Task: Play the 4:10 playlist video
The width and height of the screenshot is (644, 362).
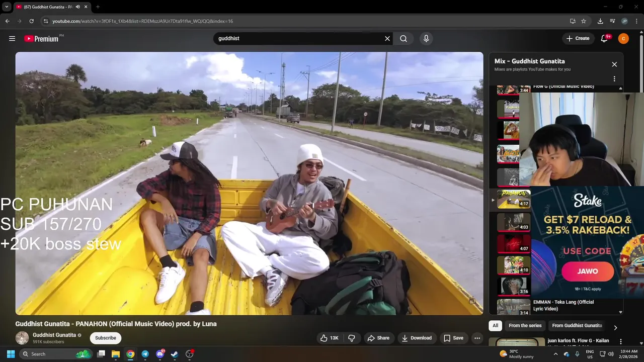Action: click(x=514, y=265)
